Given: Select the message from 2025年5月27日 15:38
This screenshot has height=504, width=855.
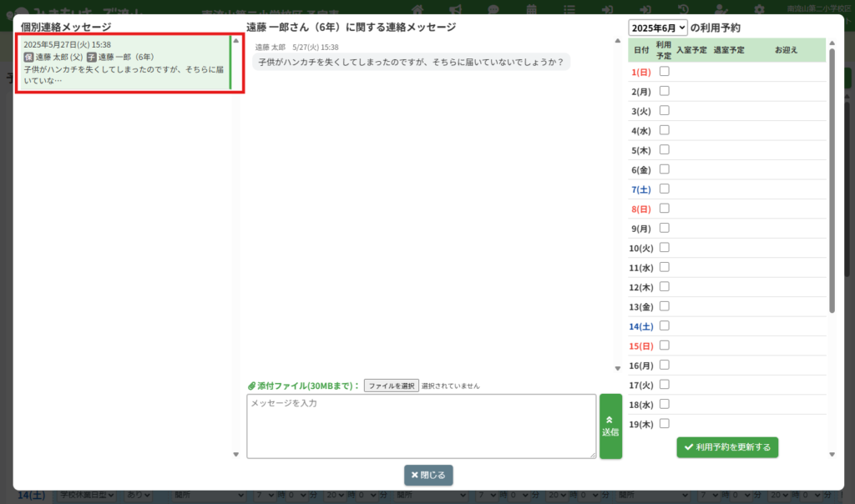Looking at the screenshot, I should click(x=124, y=63).
